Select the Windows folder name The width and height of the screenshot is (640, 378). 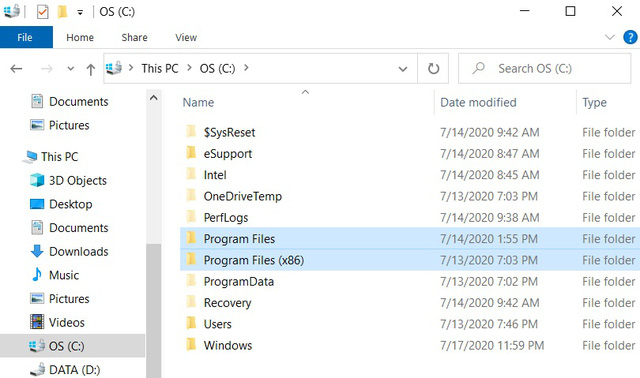tap(228, 345)
